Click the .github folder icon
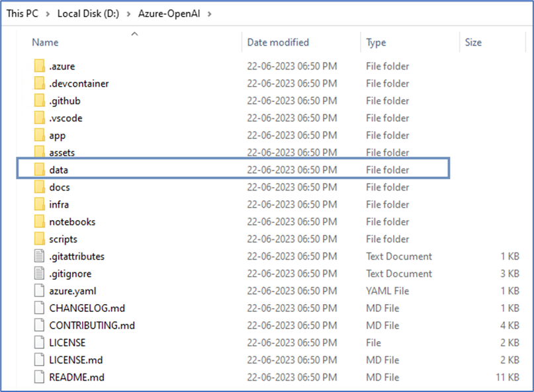The width and height of the screenshot is (534, 392). click(39, 100)
